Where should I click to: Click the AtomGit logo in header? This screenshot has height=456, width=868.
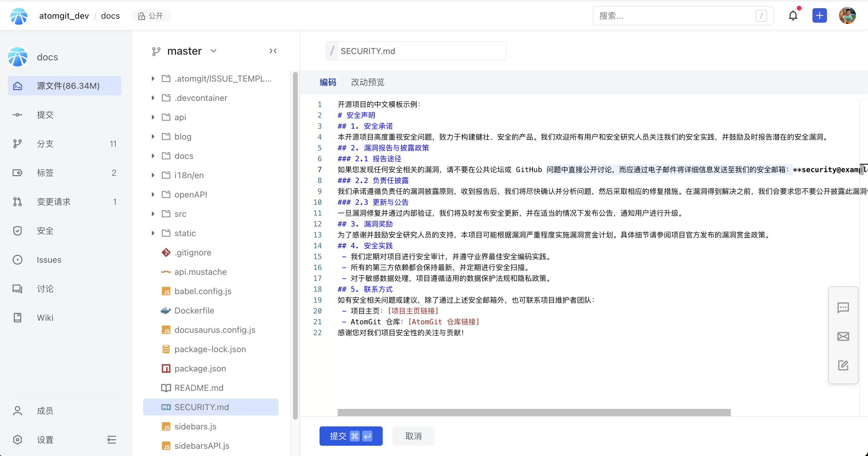click(x=18, y=16)
